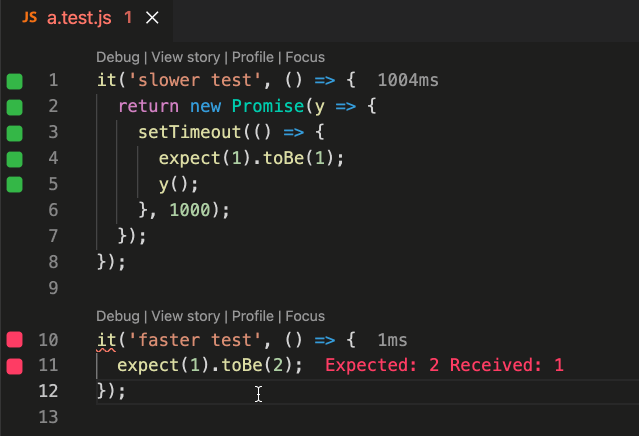
Task: Click green gutter marker beside line 5
Action: pyautogui.click(x=14, y=184)
